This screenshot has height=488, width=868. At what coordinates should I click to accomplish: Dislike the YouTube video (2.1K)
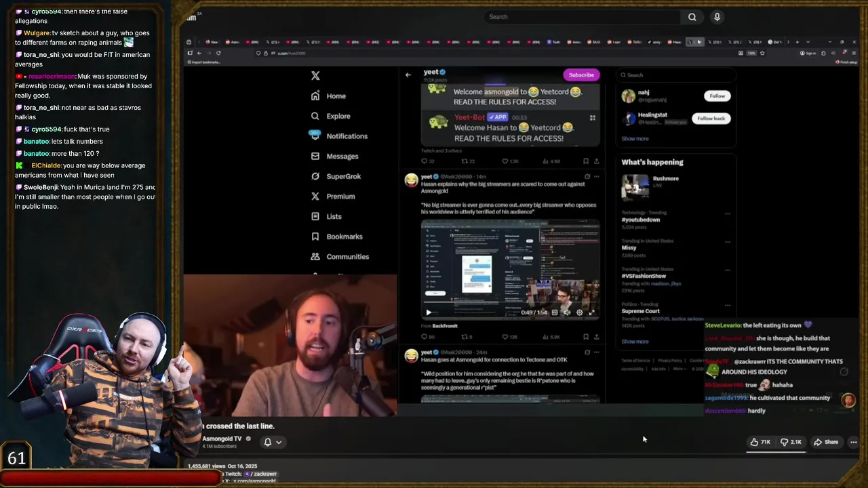pyautogui.click(x=791, y=442)
